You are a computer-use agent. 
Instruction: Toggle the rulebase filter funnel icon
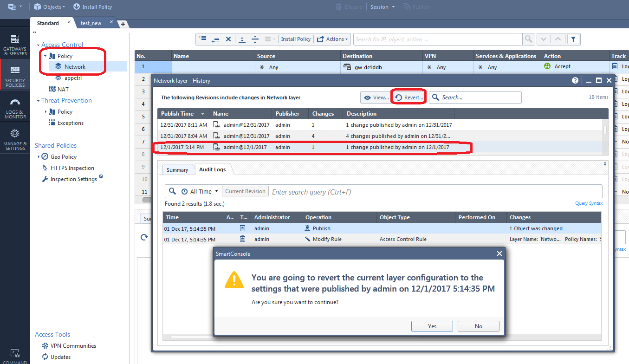(574, 39)
